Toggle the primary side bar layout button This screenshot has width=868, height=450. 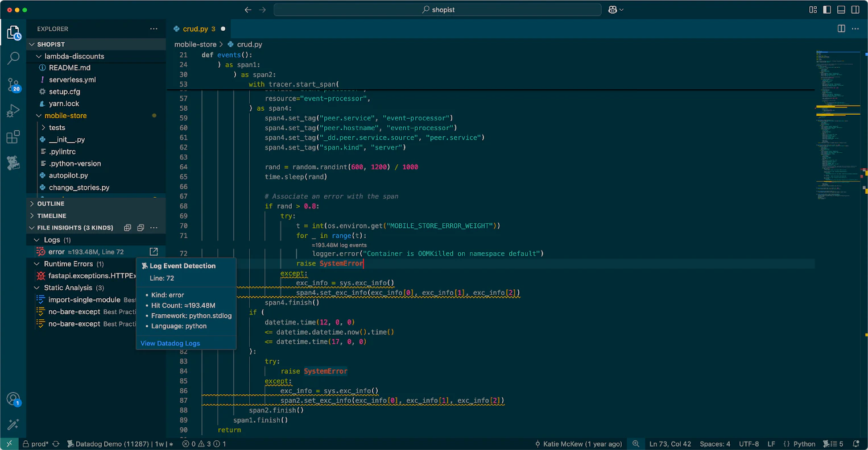tap(827, 10)
